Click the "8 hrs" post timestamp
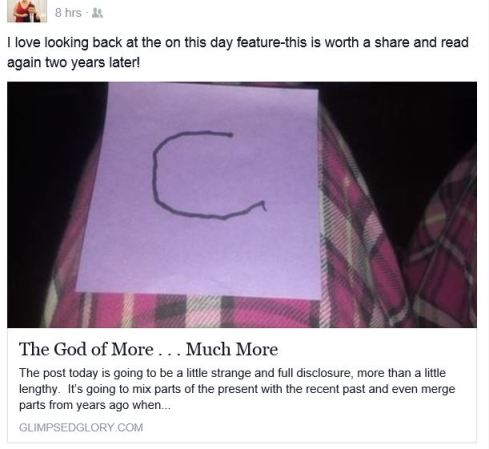489x449 pixels. (68, 13)
